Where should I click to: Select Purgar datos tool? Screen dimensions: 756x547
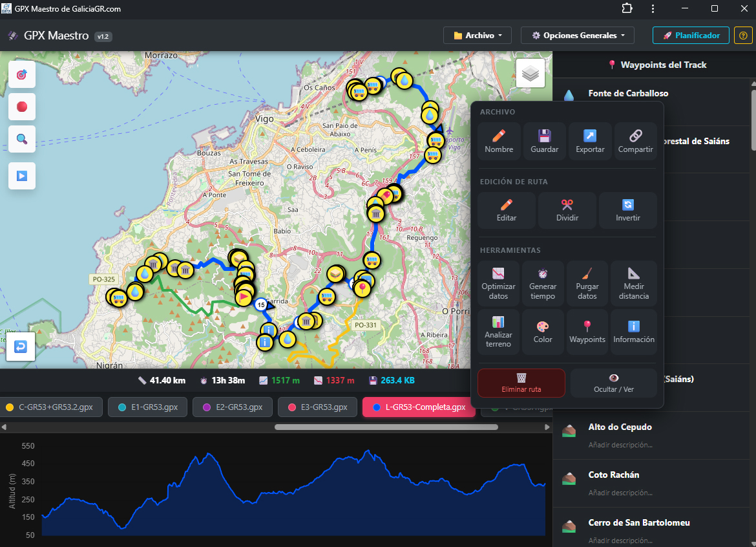(x=587, y=284)
